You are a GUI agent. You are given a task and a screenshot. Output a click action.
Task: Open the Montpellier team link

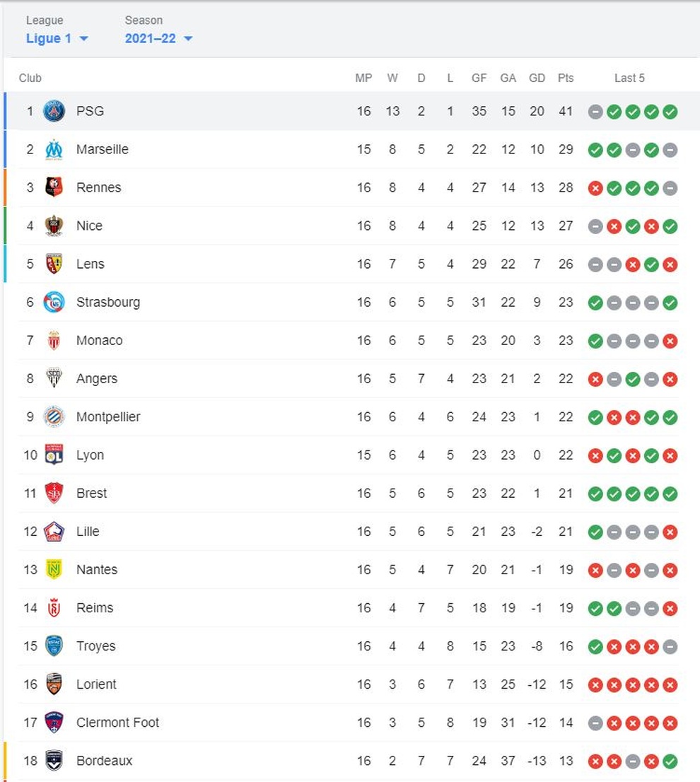point(108,417)
